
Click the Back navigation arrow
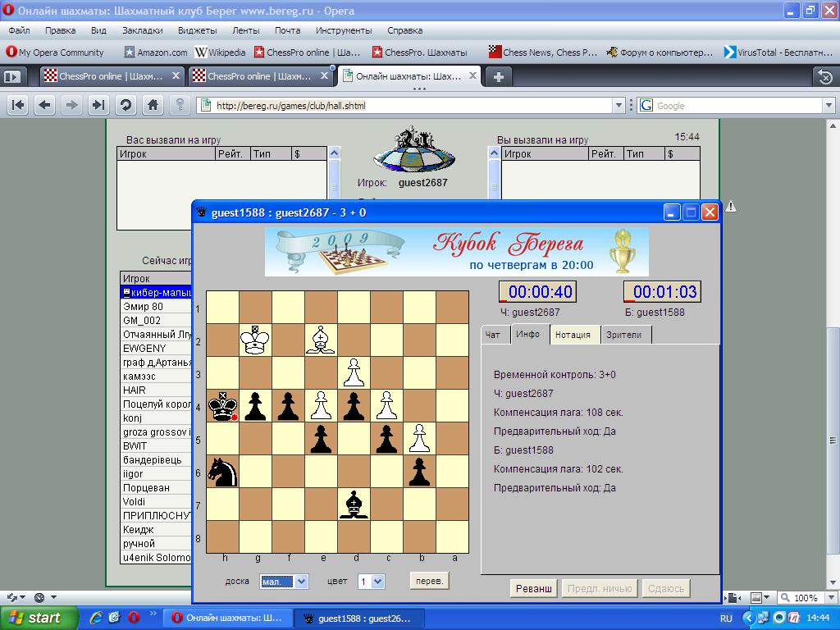[x=45, y=105]
